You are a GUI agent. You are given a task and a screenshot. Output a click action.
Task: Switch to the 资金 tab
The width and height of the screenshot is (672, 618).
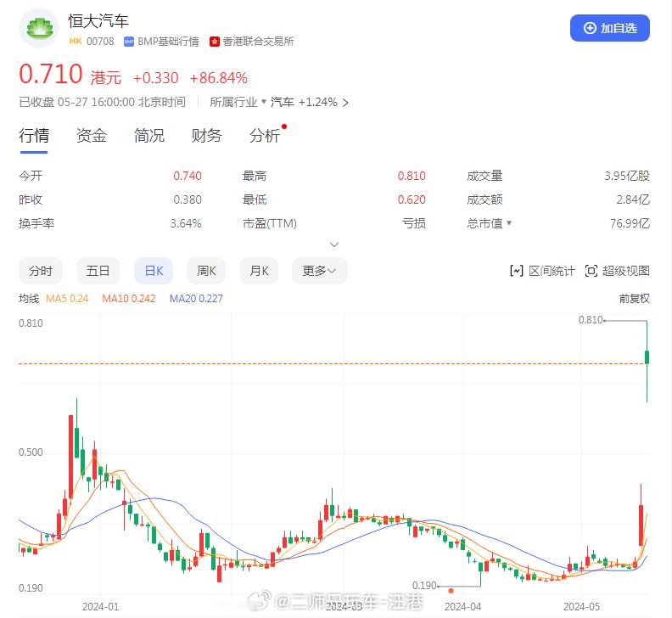[x=92, y=136]
